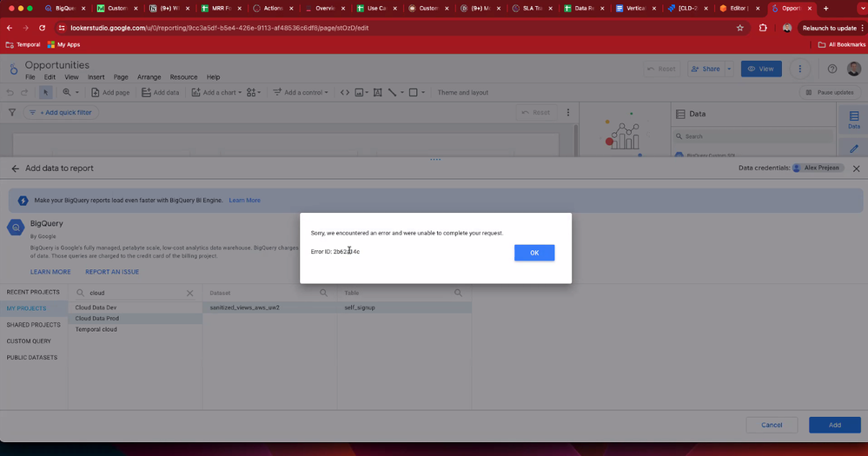Click the project search box containing cloud
The width and height of the screenshot is (868, 456).
136,293
